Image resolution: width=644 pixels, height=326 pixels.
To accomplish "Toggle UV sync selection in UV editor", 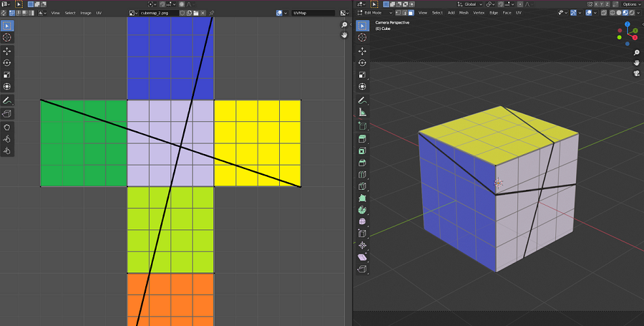I will point(4,13).
